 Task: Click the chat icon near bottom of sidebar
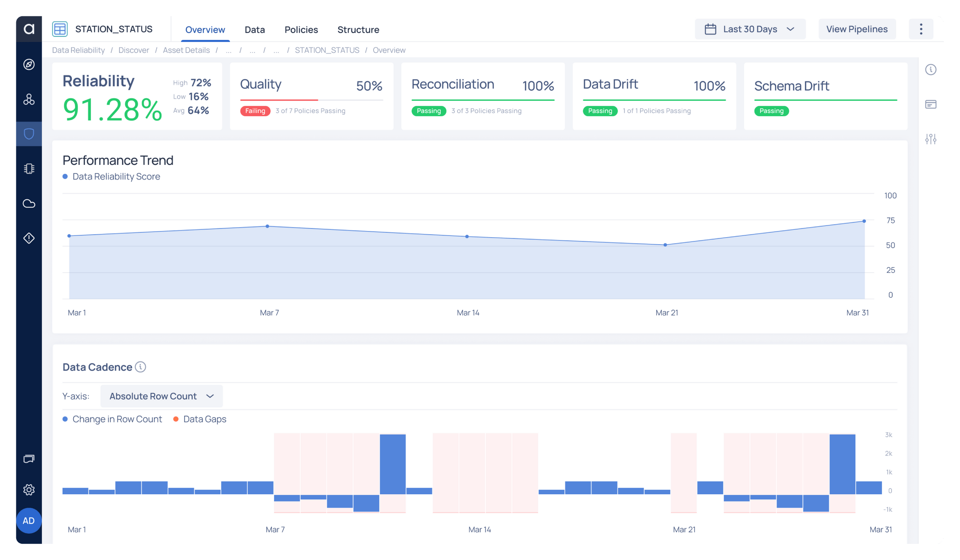(29, 459)
